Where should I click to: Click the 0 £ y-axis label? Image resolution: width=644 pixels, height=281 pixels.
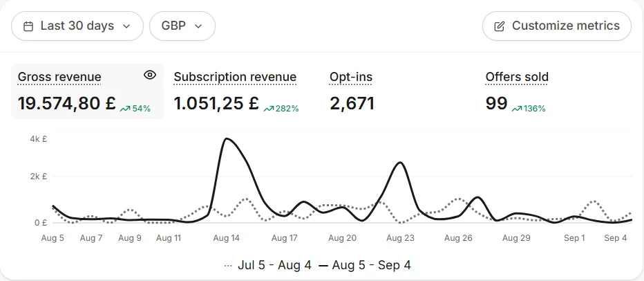tap(39, 223)
